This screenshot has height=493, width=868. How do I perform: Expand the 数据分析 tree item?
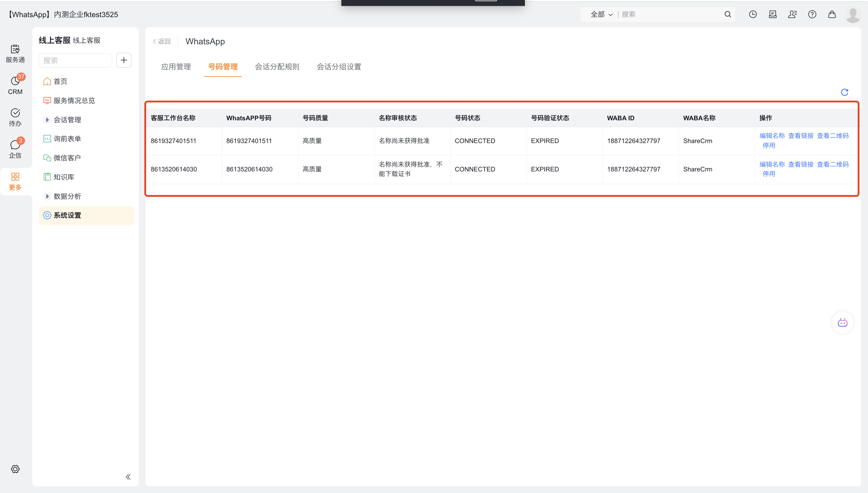pos(47,196)
